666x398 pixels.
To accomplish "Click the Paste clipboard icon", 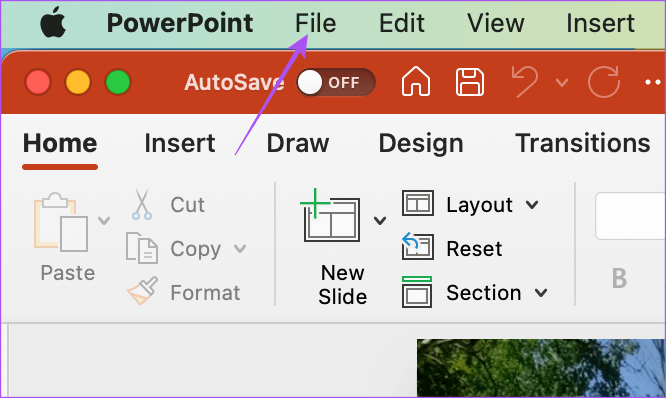I will [61, 222].
